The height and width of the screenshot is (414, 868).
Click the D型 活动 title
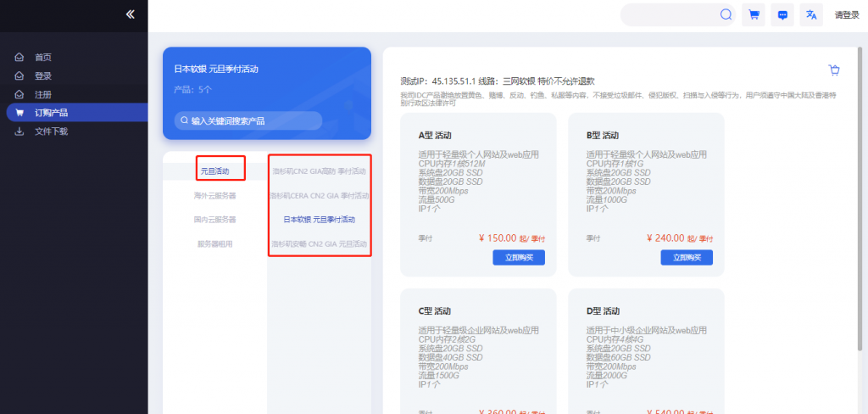pos(603,310)
